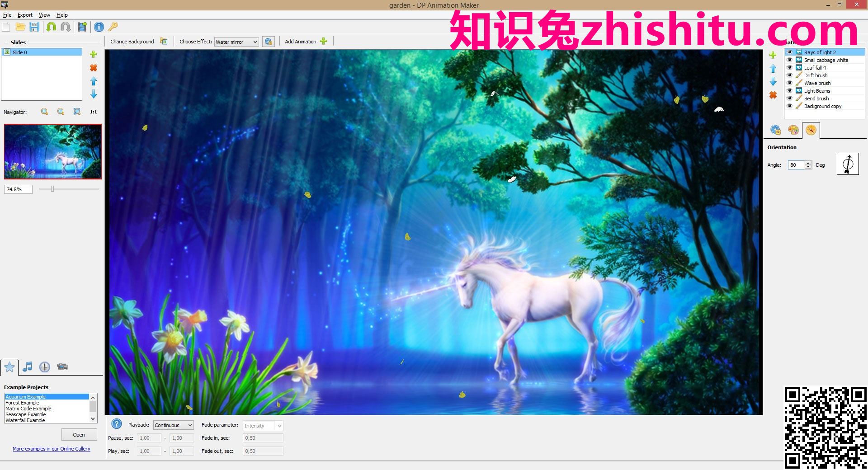Move slide up with the blue arrow
The height and width of the screenshot is (470, 868).
(94, 81)
